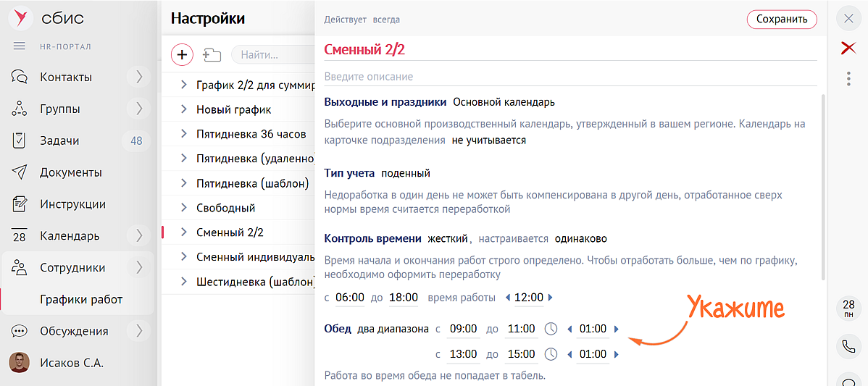
Task: Open the three-dot more options menu
Action: [848, 79]
